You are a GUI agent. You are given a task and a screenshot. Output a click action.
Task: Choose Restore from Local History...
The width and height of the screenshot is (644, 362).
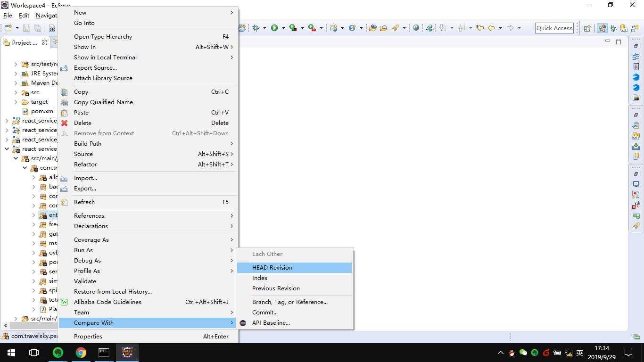pos(149,292)
